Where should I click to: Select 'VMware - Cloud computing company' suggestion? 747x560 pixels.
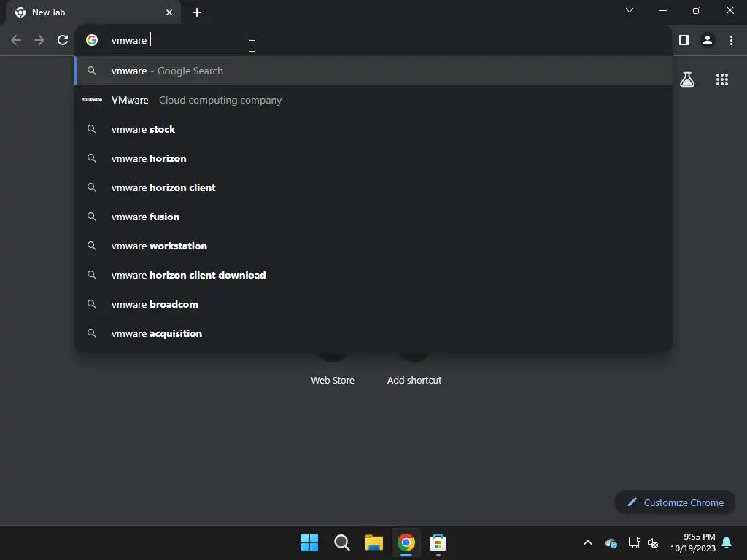[373, 100]
